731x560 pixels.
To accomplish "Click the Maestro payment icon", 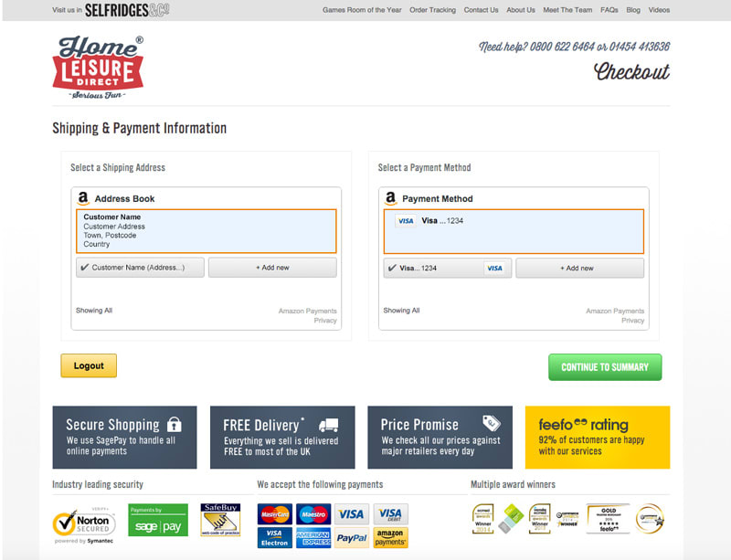I will click(313, 514).
